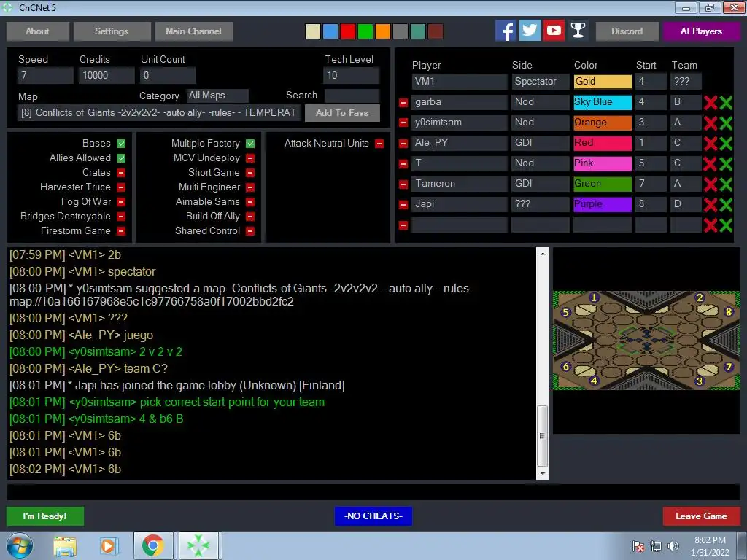Image resolution: width=747 pixels, height=560 pixels.
Task: Open the Discord link button
Action: [627, 31]
